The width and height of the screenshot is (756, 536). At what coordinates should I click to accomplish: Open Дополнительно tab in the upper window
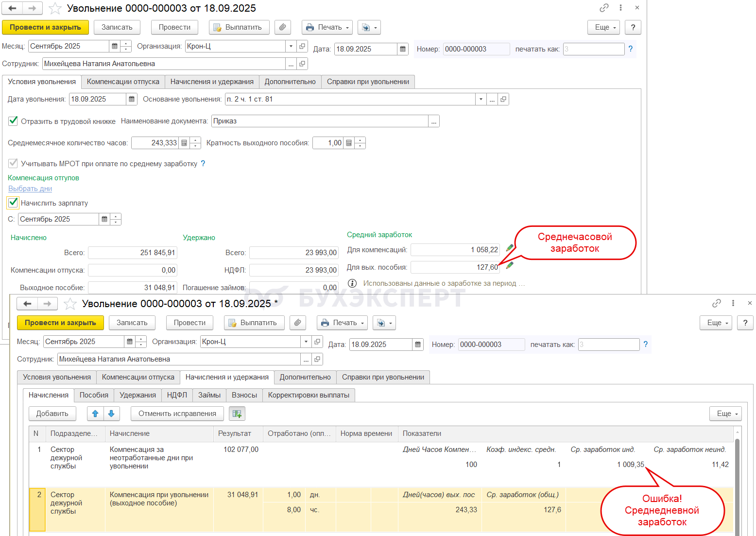(x=290, y=82)
